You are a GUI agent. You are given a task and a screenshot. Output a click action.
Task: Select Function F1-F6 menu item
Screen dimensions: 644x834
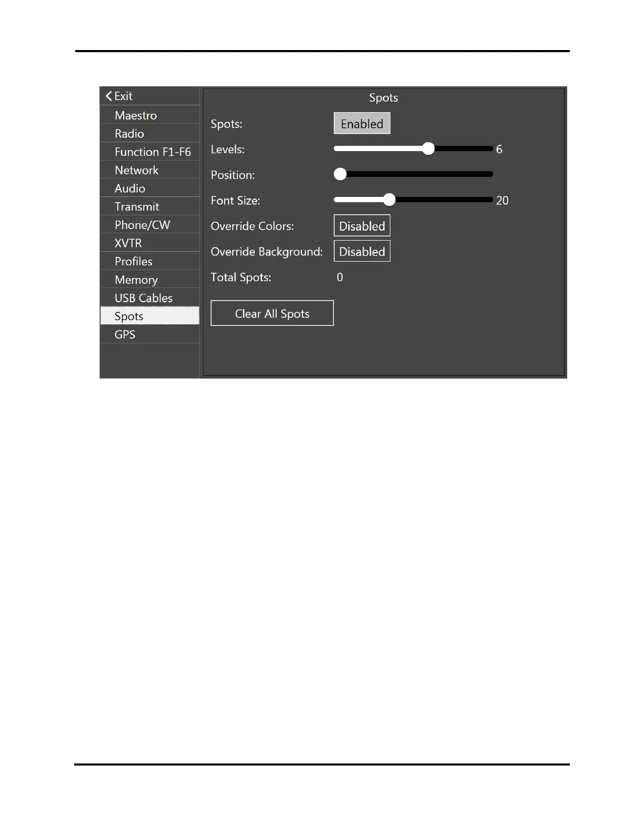click(150, 152)
